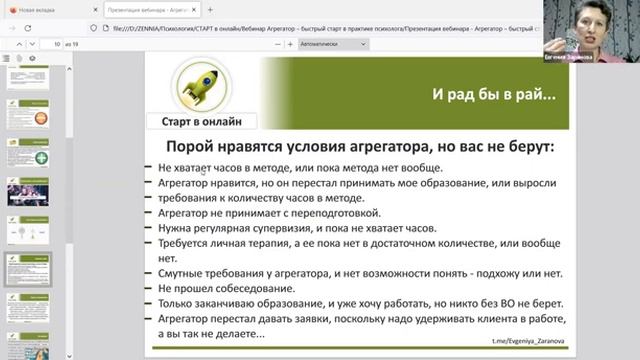
Task: Click the 'Старт в онлайн' label
Action: click(x=202, y=122)
